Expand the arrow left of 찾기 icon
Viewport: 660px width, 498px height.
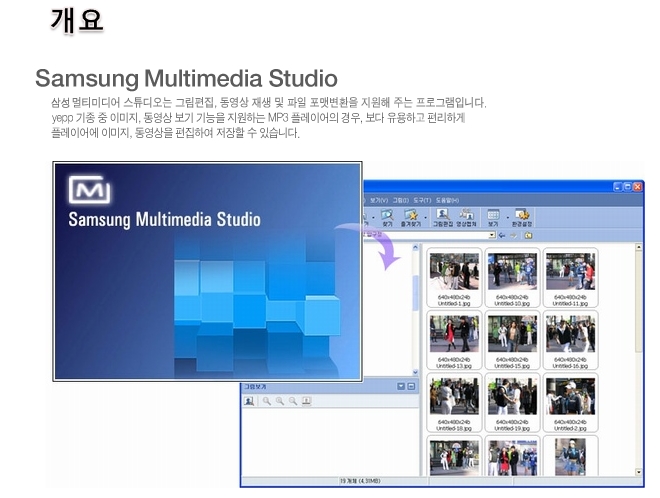click(x=374, y=218)
